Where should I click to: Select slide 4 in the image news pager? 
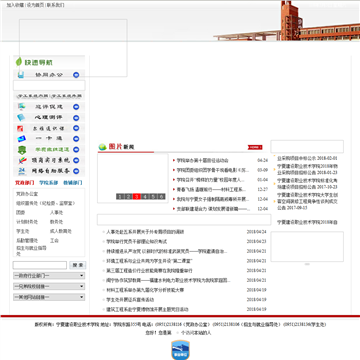[x=145, y=197]
